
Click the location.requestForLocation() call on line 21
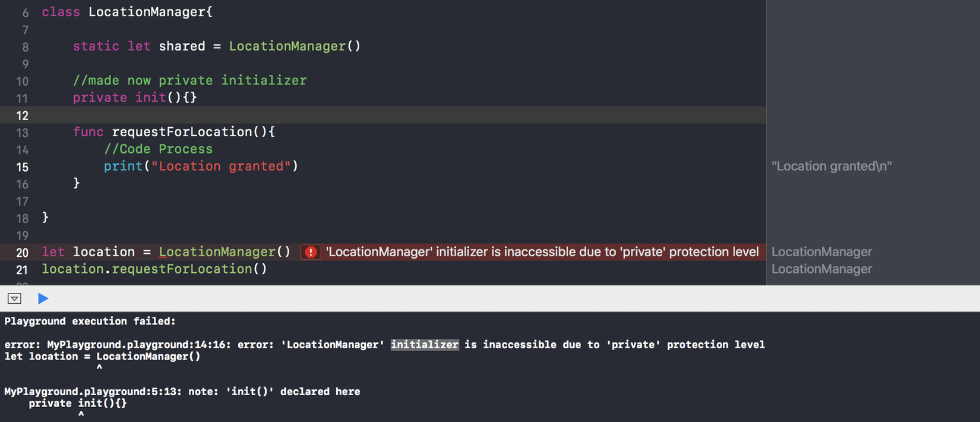click(x=154, y=269)
